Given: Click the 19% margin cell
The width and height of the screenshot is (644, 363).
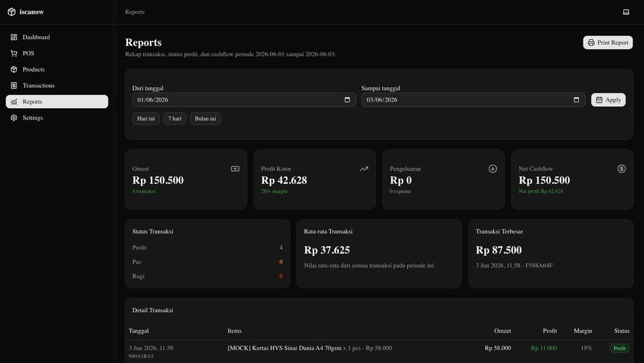Looking at the screenshot, I should click(586, 348).
